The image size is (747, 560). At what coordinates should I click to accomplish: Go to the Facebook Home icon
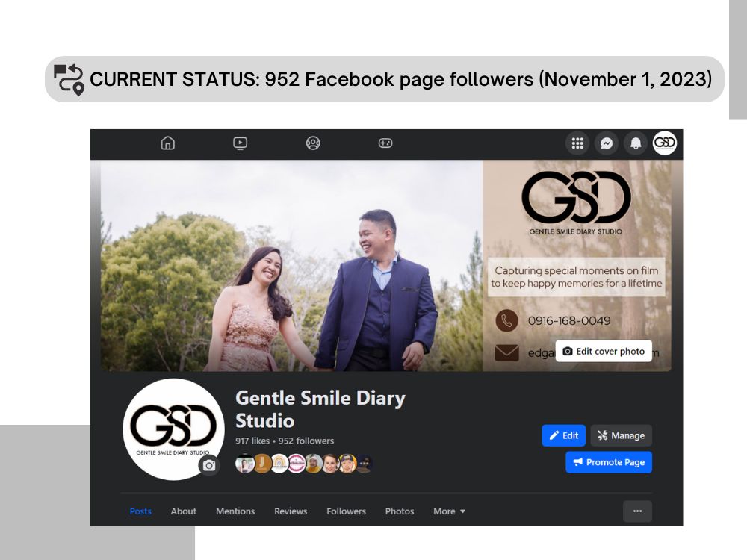pyautogui.click(x=167, y=143)
